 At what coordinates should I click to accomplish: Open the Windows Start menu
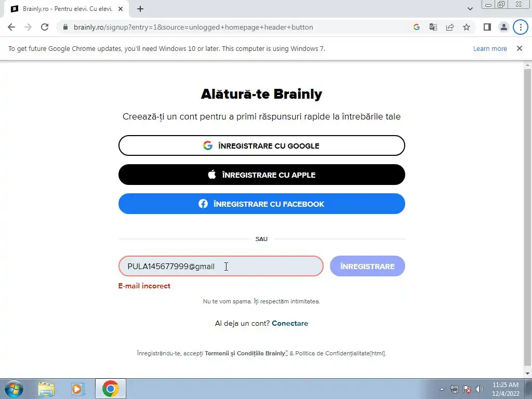point(14,389)
